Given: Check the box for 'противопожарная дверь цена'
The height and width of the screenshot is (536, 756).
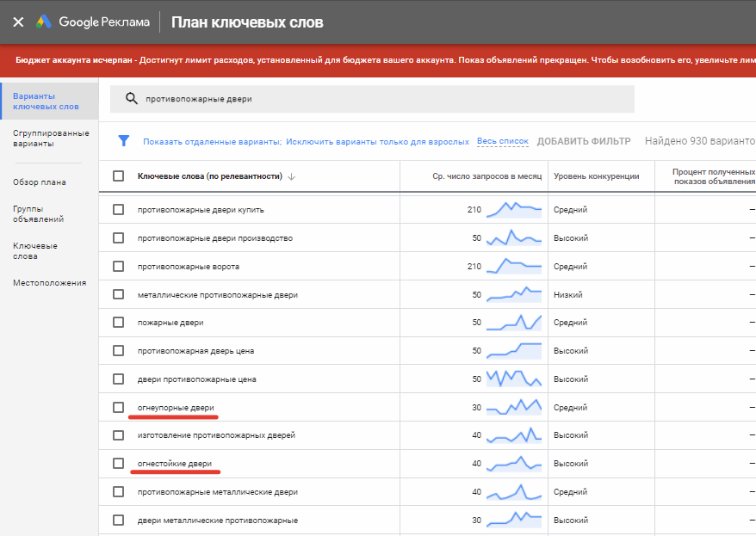Looking at the screenshot, I should [x=118, y=350].
